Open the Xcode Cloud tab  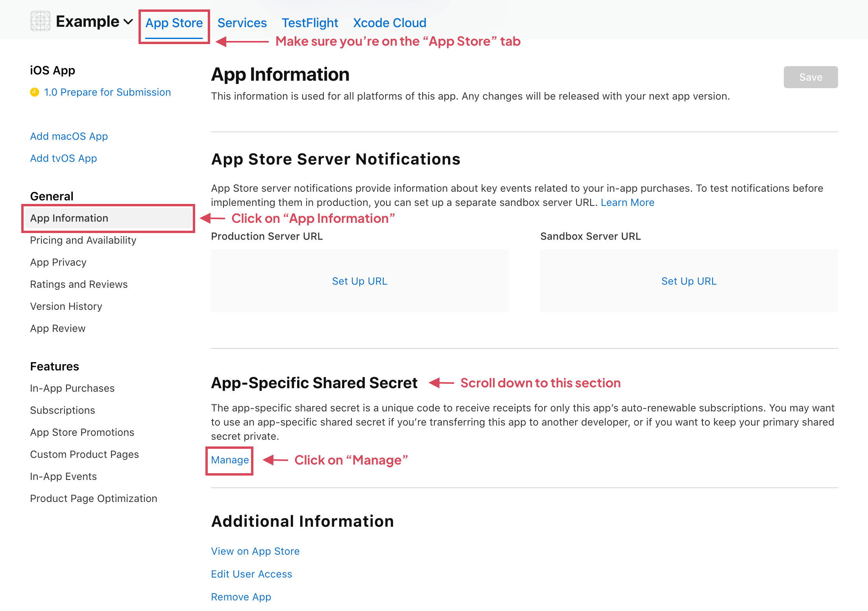pyautogui.click(x=390, y=23)
